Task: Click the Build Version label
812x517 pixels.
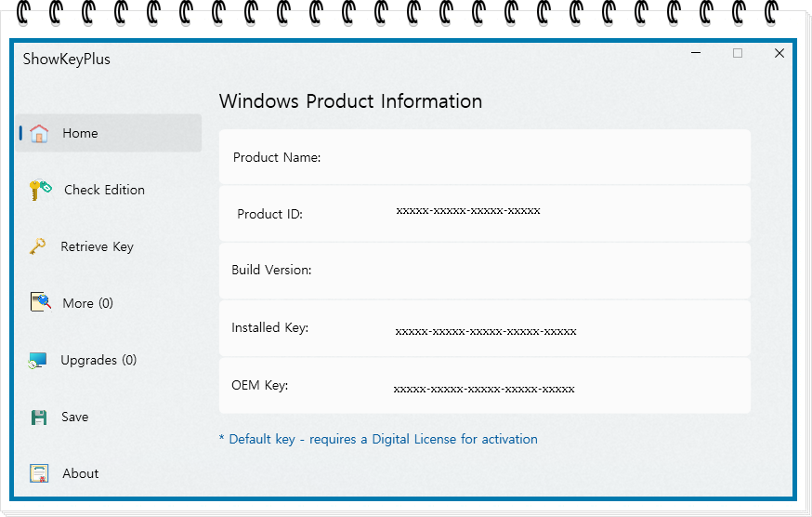Action: [271, 271]
